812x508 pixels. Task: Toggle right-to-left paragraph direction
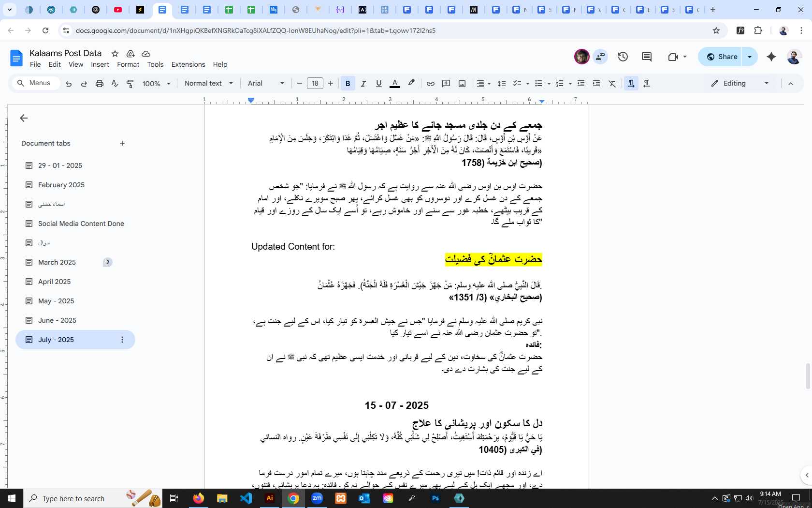point(647,84)
